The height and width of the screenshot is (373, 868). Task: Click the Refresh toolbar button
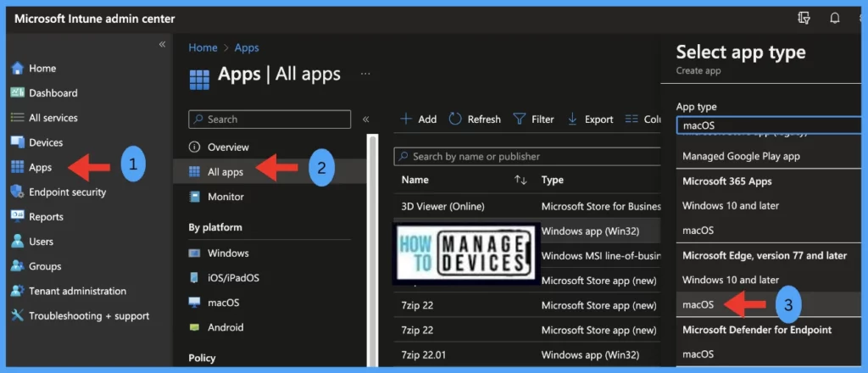[x=475, y=119]
